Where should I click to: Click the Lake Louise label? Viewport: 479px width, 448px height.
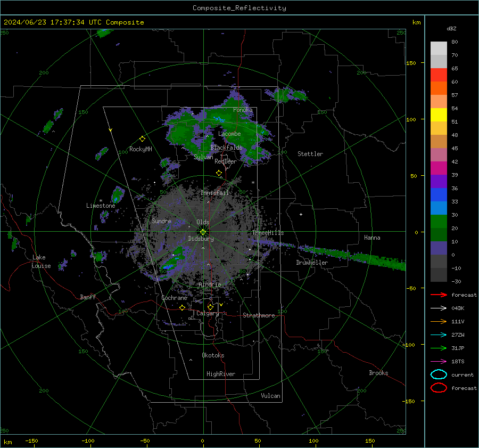pyautogui.click(x=41, y=262)
